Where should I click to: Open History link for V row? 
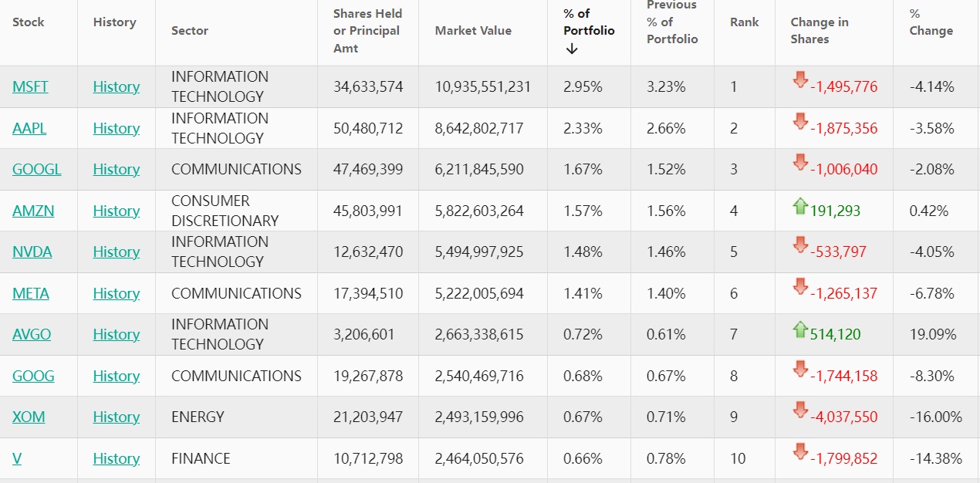pyautogui.click(x=117, y=459)
